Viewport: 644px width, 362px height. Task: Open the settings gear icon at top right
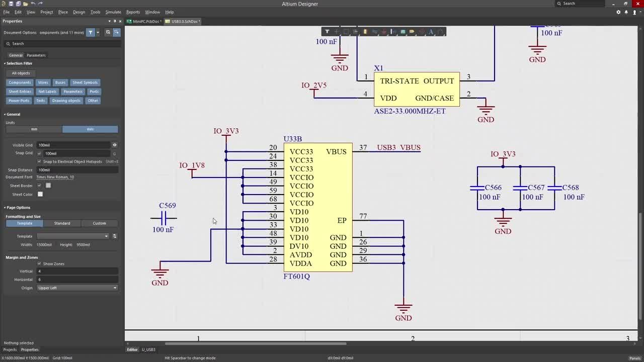tap(618, 12)
